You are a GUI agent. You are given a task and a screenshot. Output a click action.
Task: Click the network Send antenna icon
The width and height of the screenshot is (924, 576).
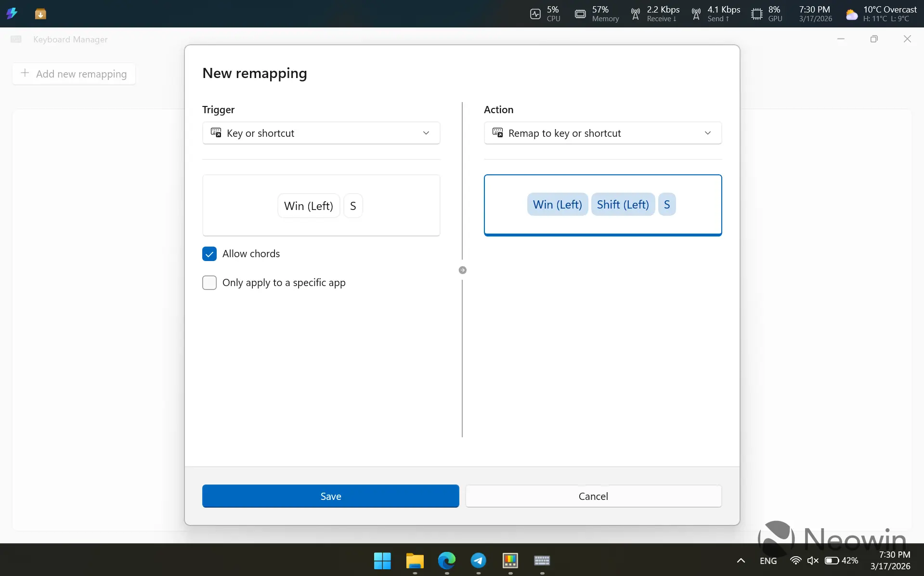tap(696, 14)
